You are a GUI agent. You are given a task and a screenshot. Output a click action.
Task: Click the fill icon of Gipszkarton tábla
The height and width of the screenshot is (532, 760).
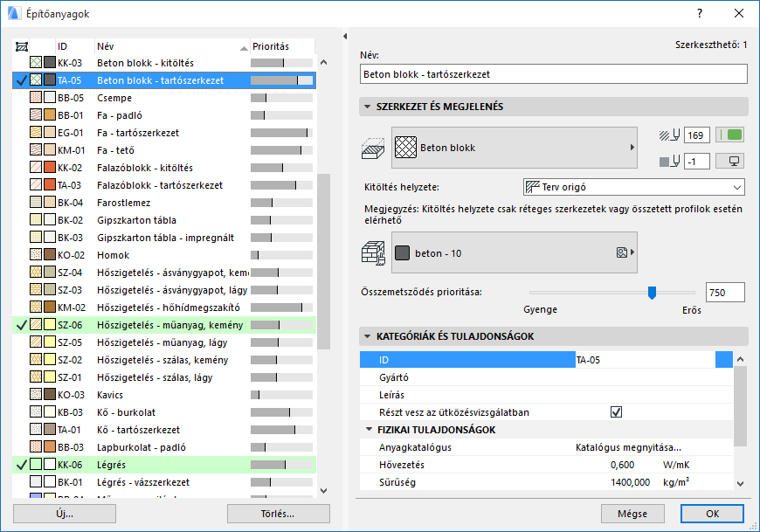point(36,219)
